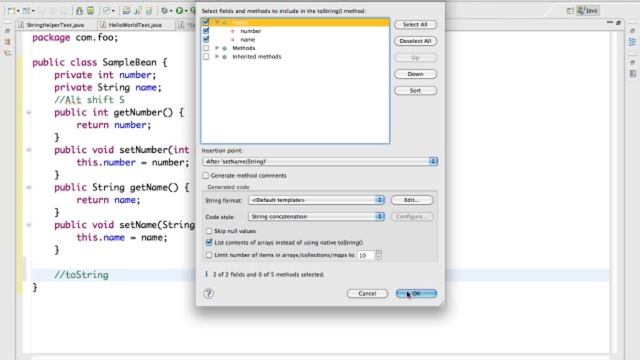Open the Code style dropdown

tap(316, 217)
